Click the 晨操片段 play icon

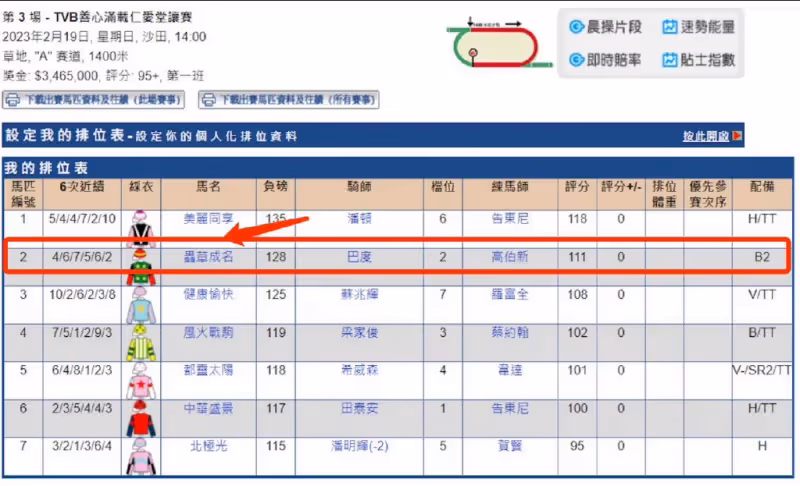[577, 27]
